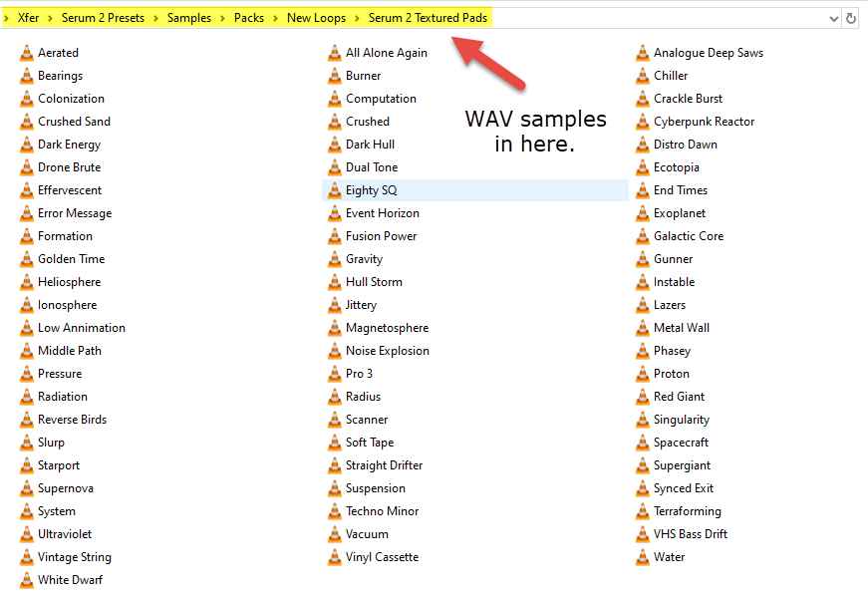Click the White Dwarf file icon
Viewport: 868px width, 598px height.
(x=27, y=580)
